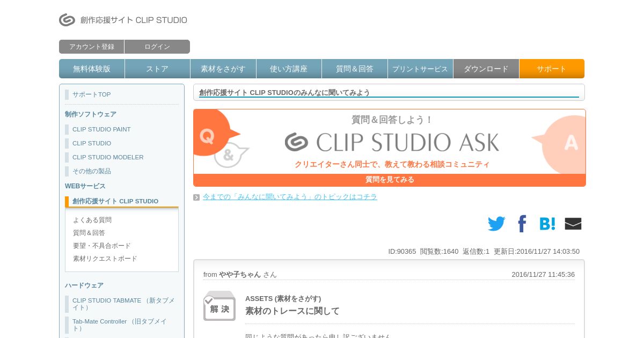The height and width of the screenshot is (338, 644).
Task: Go to 素材をさがす tab
Action: pyautogui.click(x=223, y=69)
